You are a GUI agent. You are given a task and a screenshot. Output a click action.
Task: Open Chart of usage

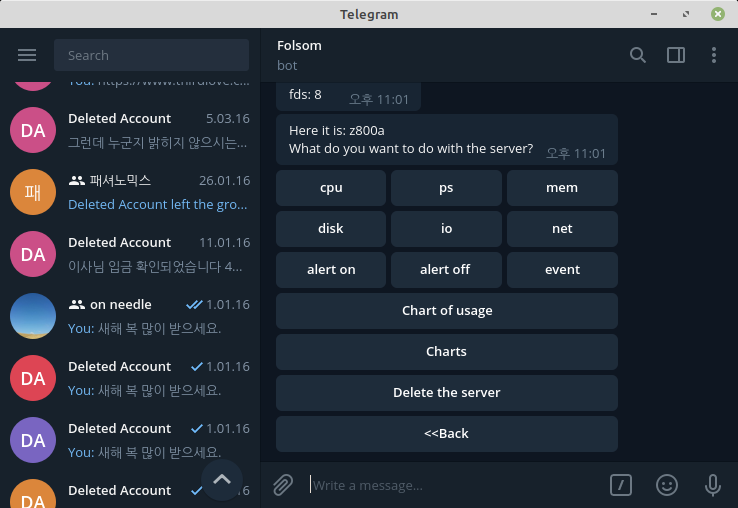tap(447, 311)
